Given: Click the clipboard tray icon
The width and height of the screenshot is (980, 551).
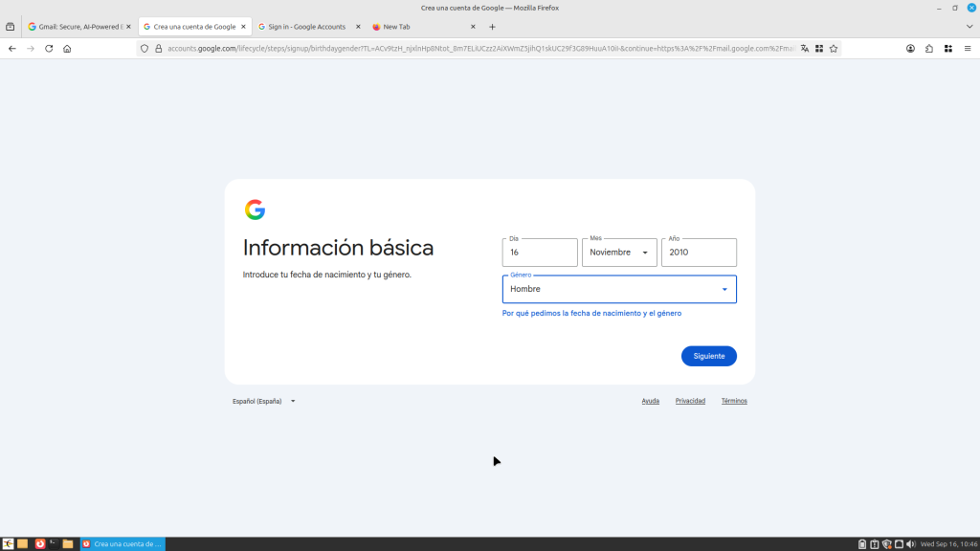Looking at the screenshot, I should pos(875,544).
